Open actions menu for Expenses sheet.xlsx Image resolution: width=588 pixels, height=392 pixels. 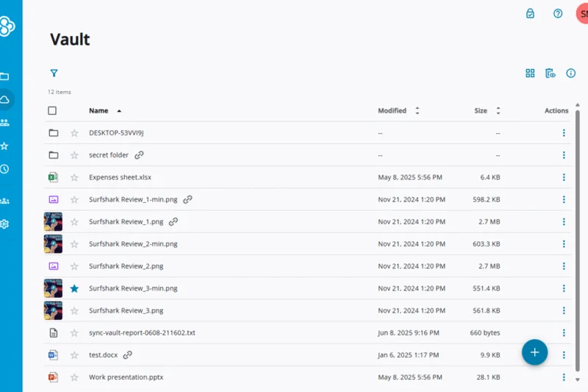click(x=564, y=177)
